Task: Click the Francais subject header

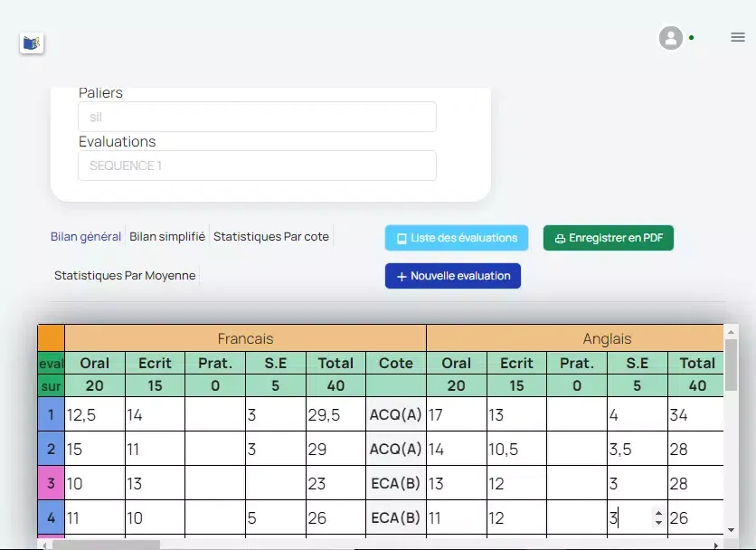Action: [x=245, y=338]
